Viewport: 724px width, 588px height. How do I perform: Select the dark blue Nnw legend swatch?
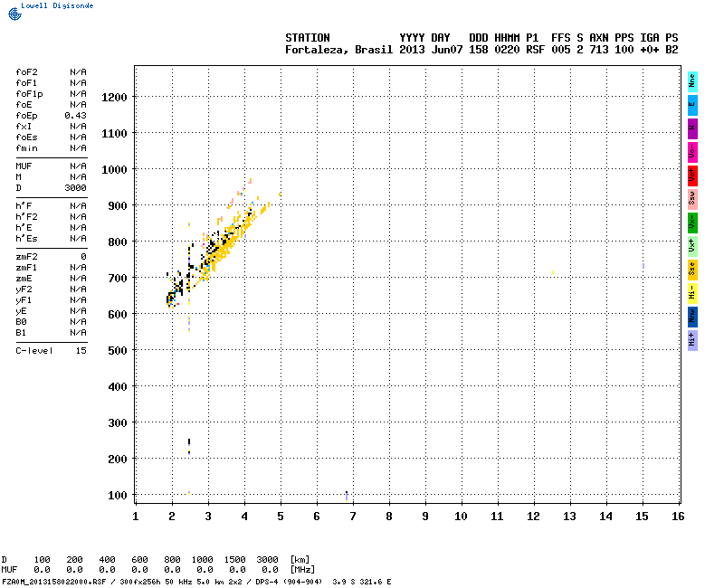(x=692, y=317)
